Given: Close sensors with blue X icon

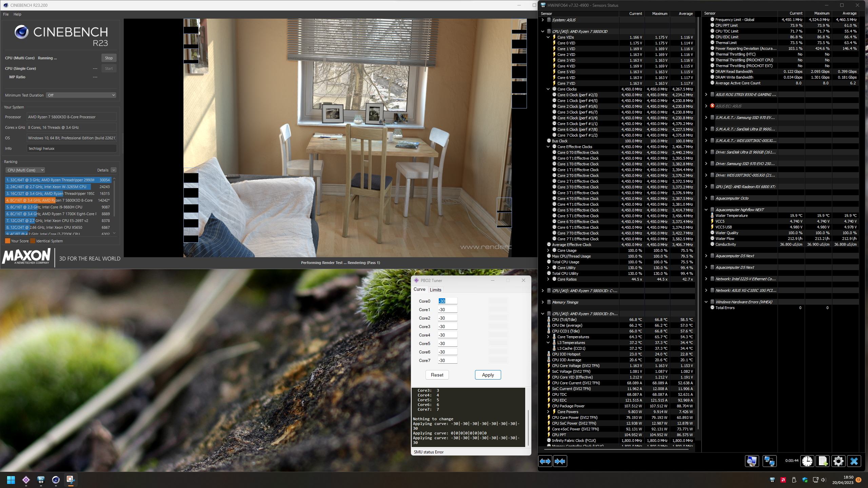Looking at the screenshot, I should (854, 461).
